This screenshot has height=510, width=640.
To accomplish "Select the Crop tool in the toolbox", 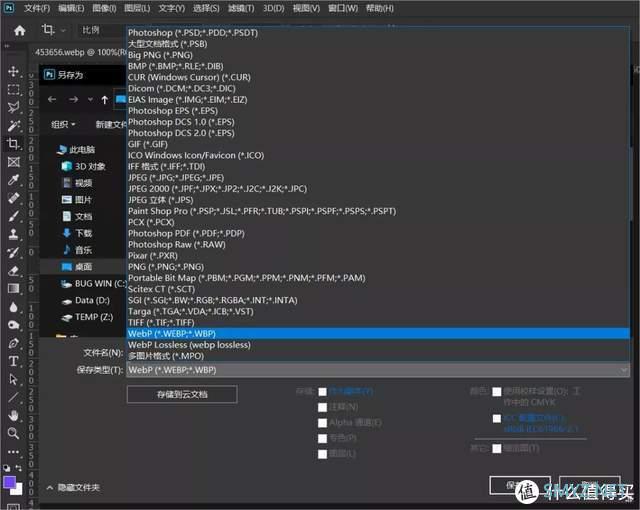I will tap(13, 144).
